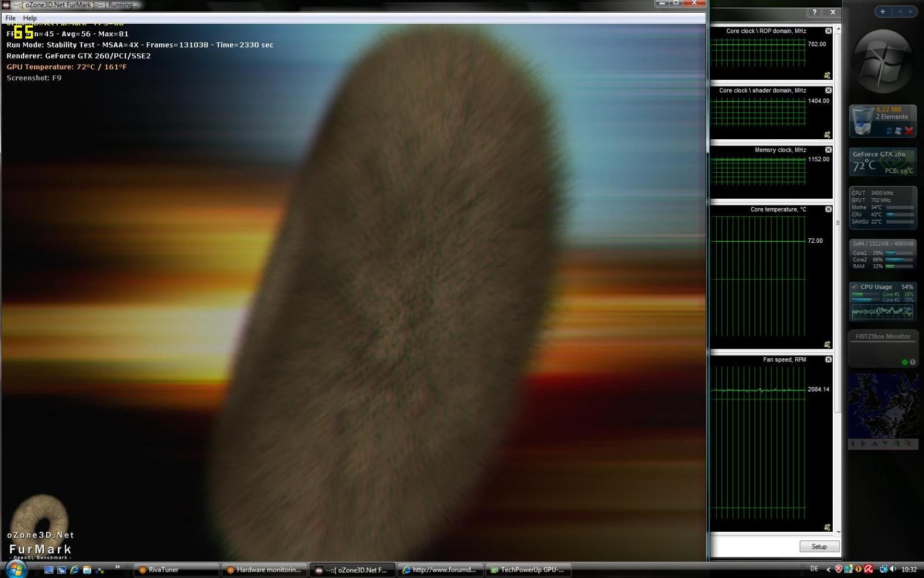Open settings icon of Fan speed graph
This screenshot has width=924, height=578.
828,527
